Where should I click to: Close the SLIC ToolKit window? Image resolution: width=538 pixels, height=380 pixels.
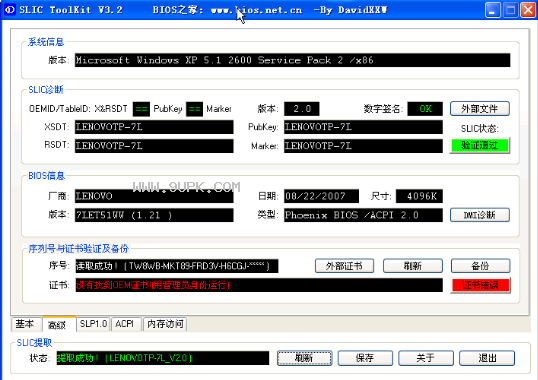click(x=528, y=10)
